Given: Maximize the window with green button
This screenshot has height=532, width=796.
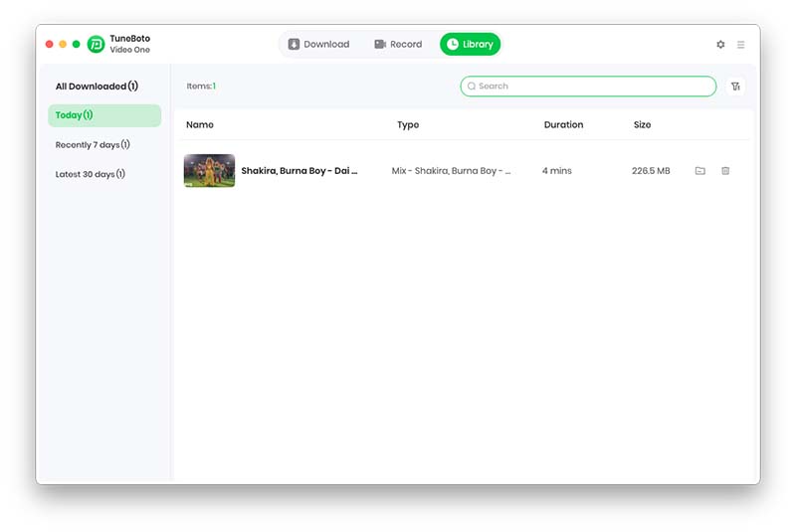Looking at the screenshot, I should pos(77,44).
